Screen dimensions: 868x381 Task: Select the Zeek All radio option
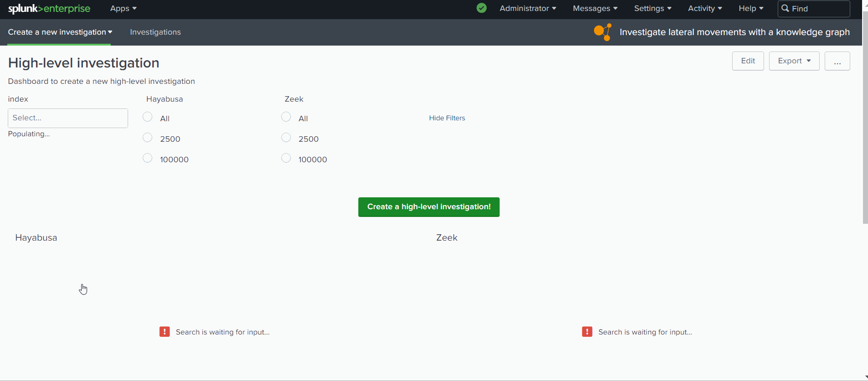[286, 117]
